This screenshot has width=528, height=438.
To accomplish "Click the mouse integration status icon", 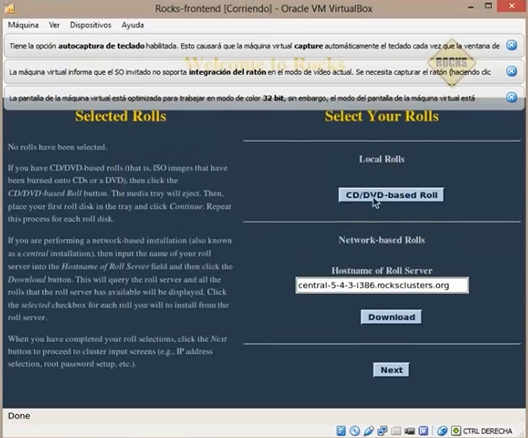I will click(x=442, y=431).
